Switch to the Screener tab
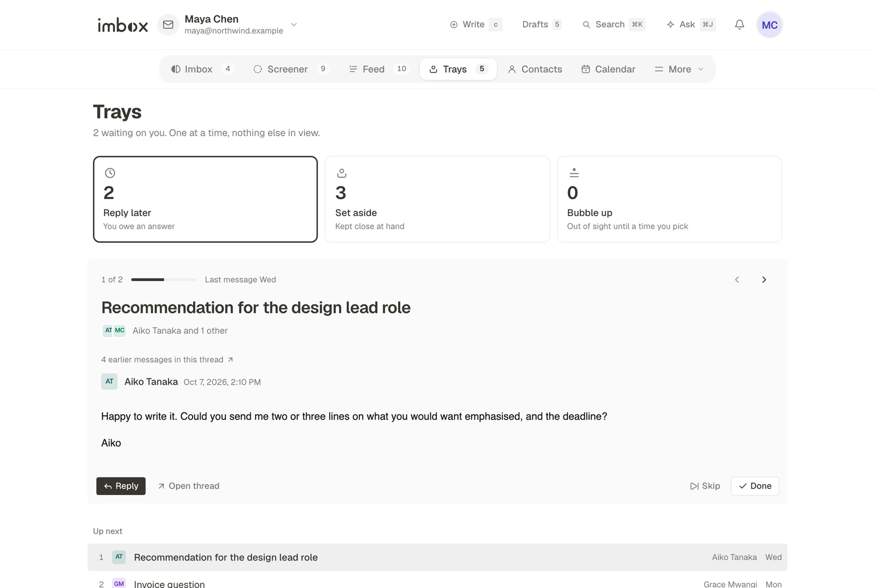 [290, 69]
